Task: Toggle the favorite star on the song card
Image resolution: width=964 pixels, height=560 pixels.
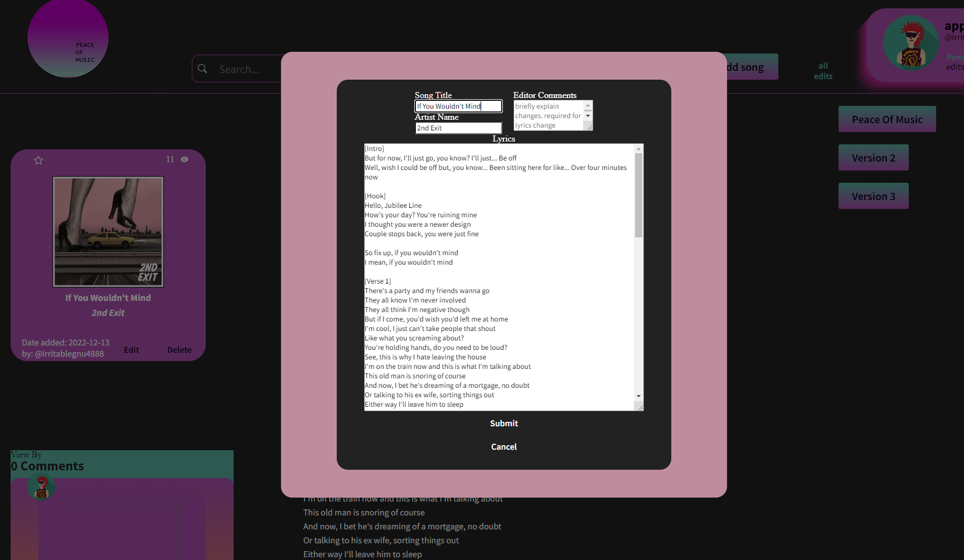Action: [38, 160]
